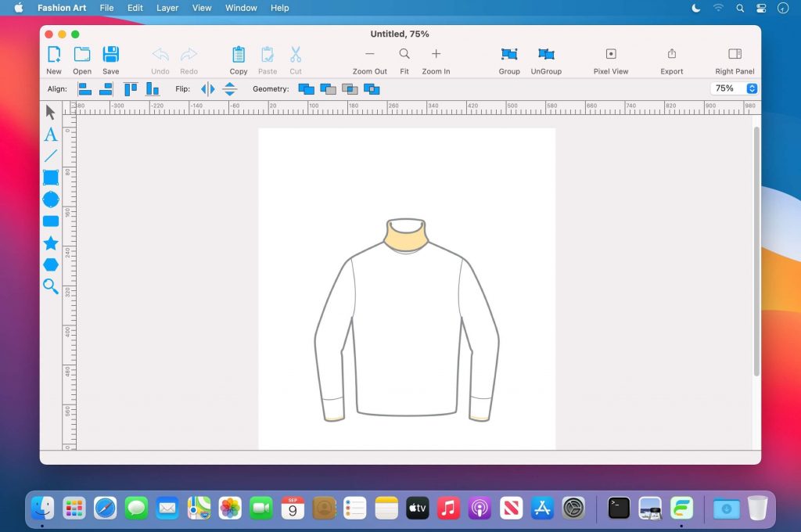The height and width of the screenshot is (532, 801).
Task: Pick the Line drawing tool
Action: pos(51,156)
